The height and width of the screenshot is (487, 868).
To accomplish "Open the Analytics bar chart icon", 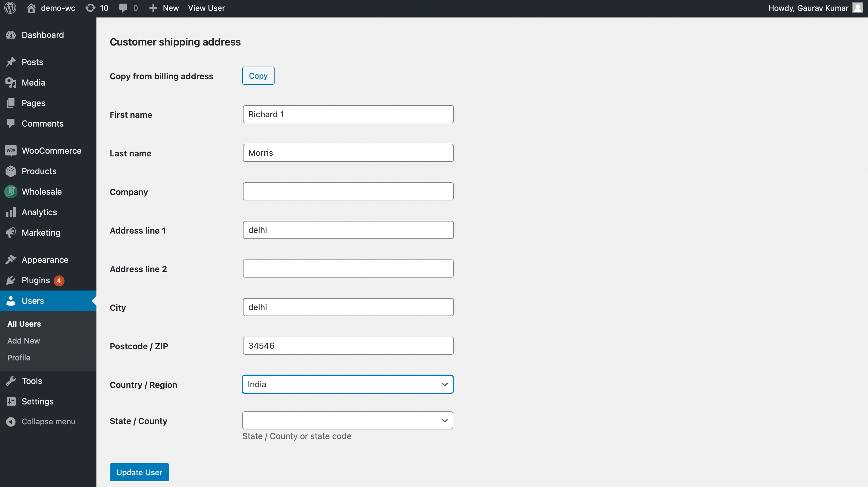I will (x=11, y=212).
